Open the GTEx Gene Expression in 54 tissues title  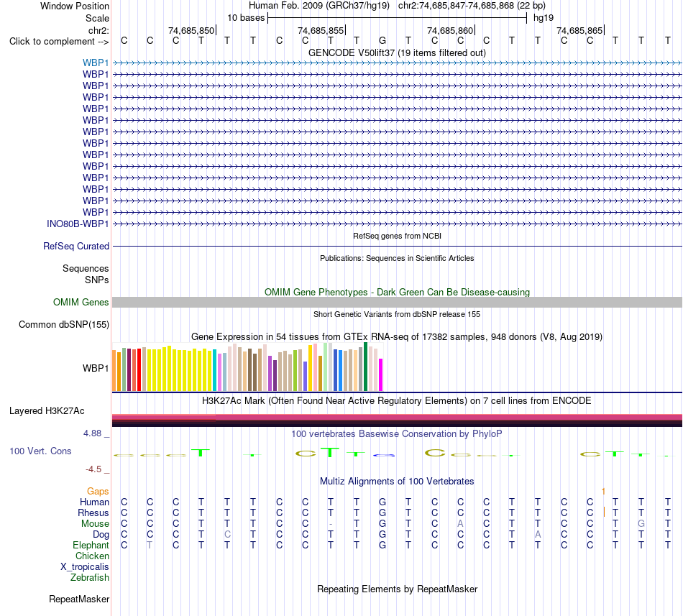pyautogui.click(x=397, y=337)
